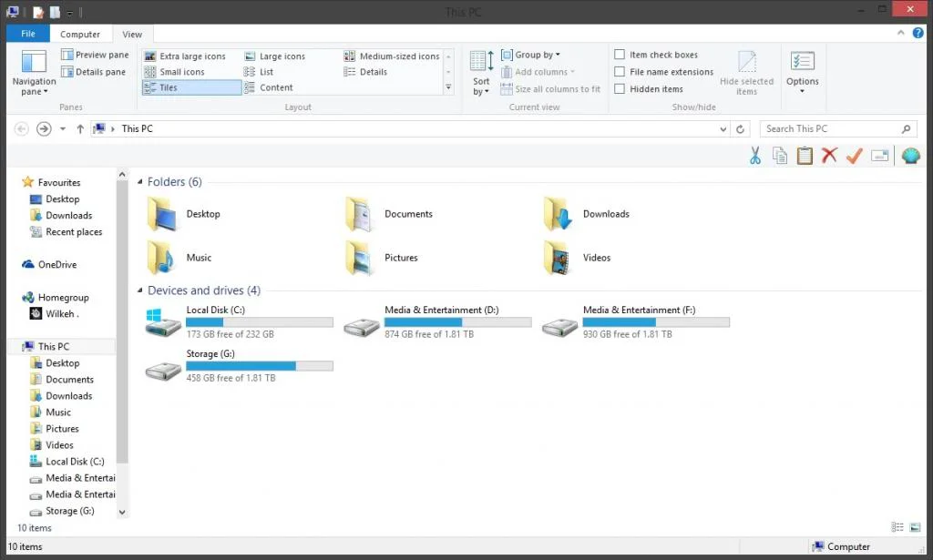Expand the layout gallery more arrow

click(448, 87)
